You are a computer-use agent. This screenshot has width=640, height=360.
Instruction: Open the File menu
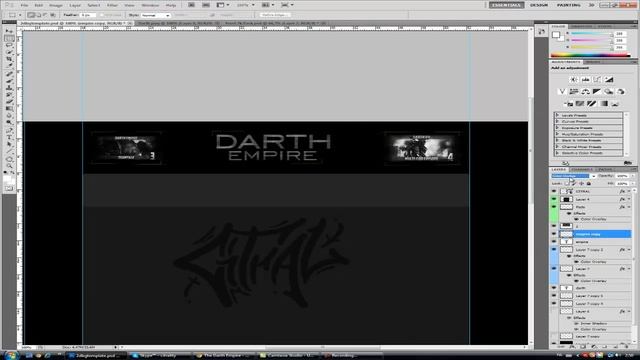click(x=24, y=5)
